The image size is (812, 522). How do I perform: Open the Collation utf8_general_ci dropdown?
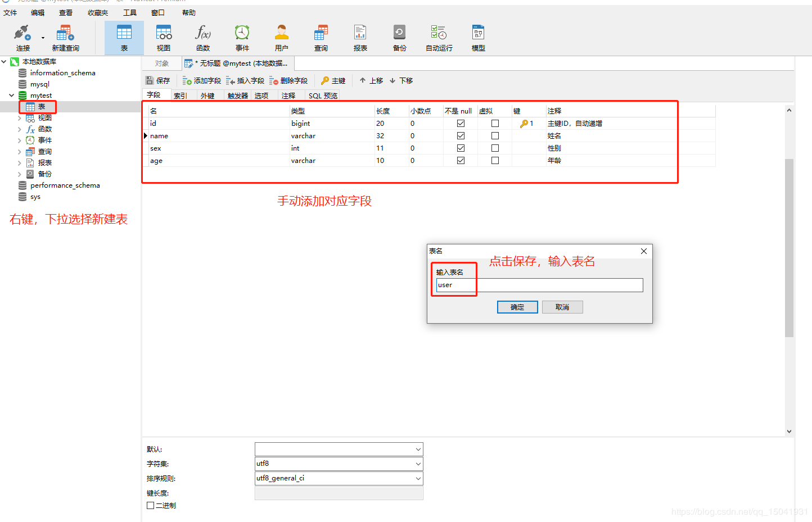[x=339, y=478]
